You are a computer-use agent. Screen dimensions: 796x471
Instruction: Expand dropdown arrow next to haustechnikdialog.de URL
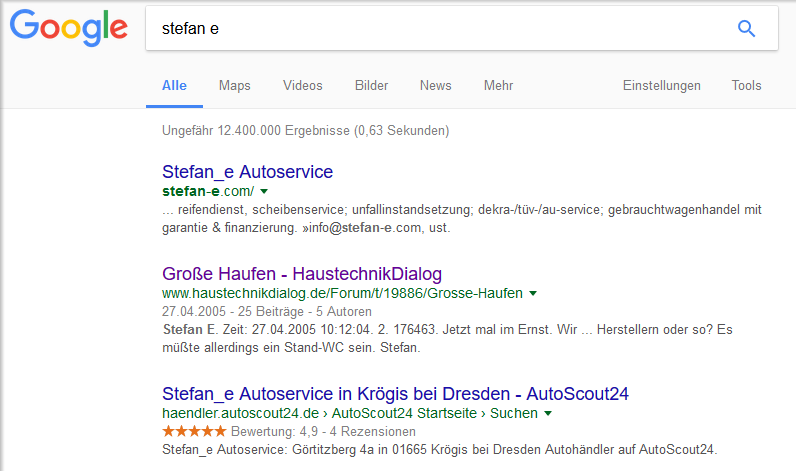tap(533, 293)
